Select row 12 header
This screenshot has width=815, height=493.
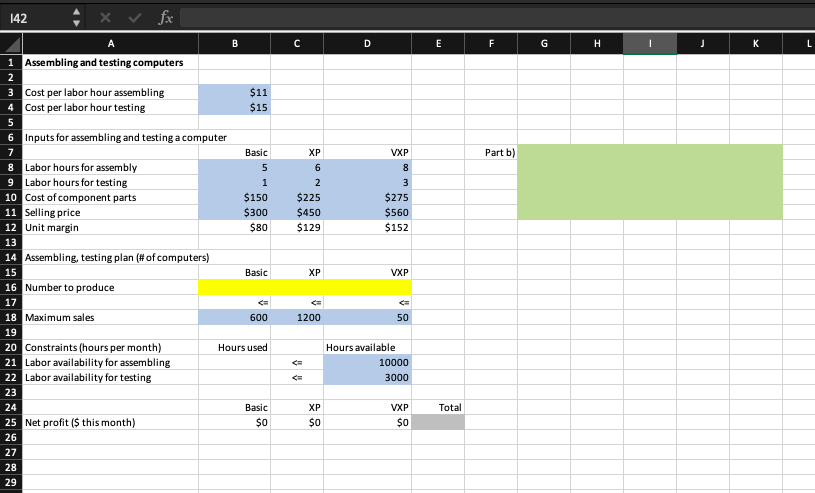11,227
